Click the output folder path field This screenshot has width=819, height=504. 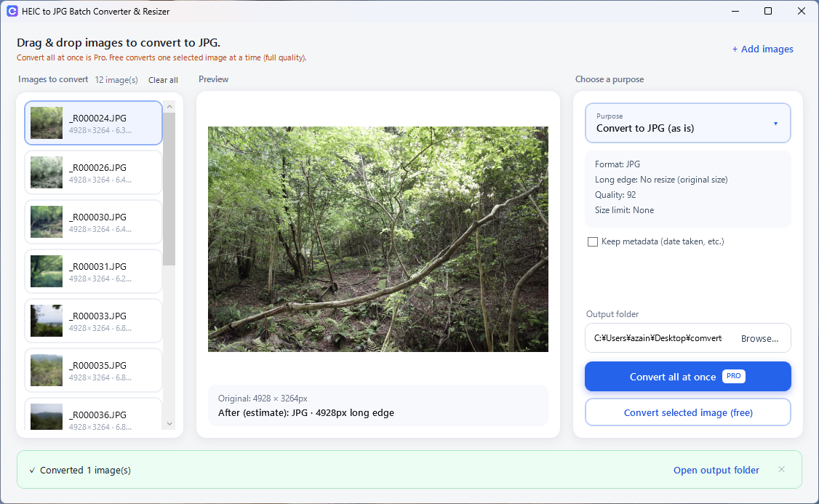click(658, 338)
